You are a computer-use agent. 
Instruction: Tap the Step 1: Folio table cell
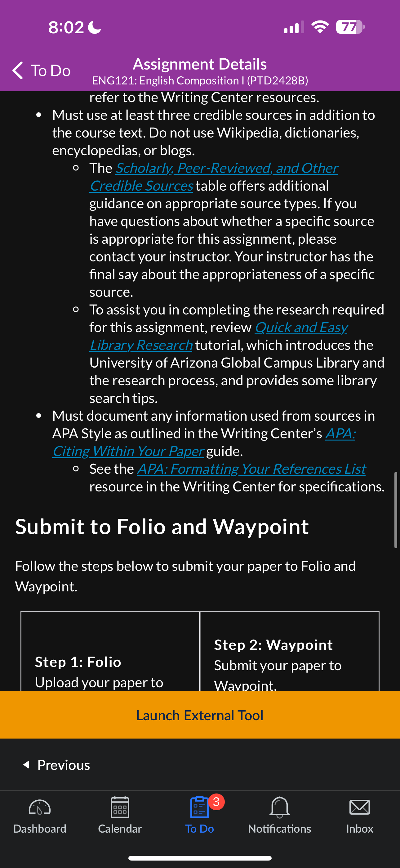pos(110,651)
